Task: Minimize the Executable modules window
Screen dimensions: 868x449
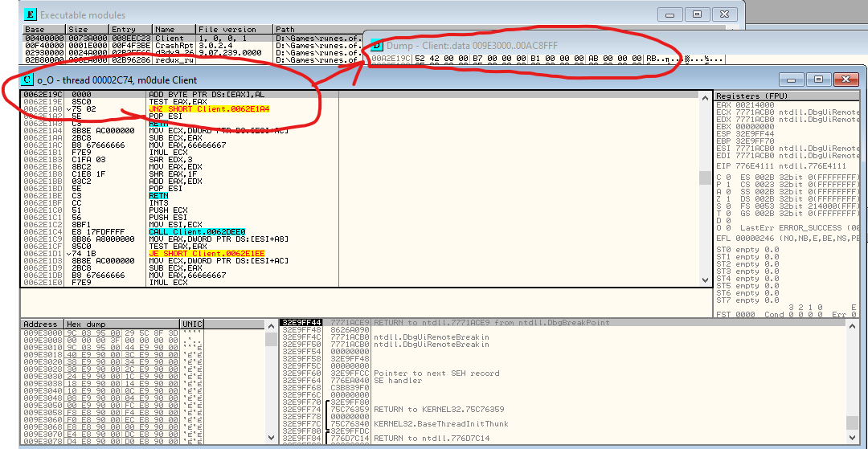Action: coord(671,14)
